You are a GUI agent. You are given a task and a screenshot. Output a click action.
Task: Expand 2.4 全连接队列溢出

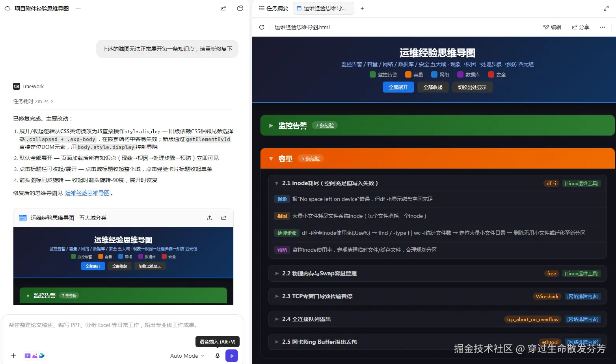(x=437, y=319)
